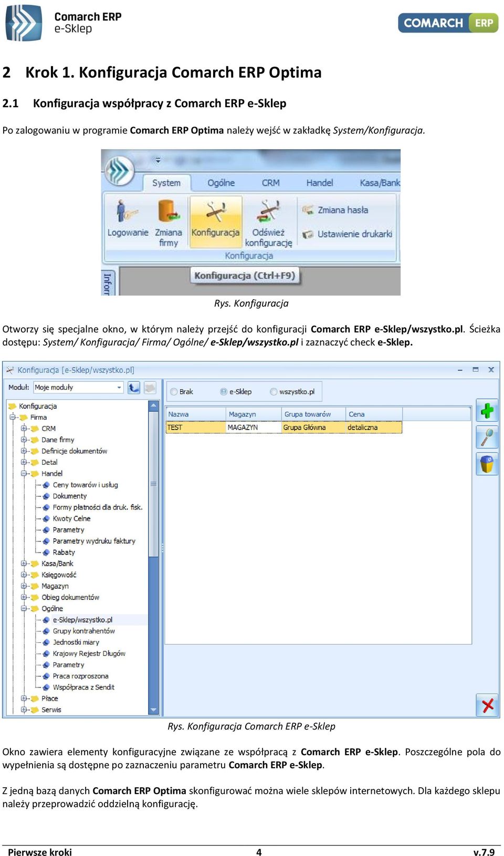Click the Odśwież konfigurację icon

tap(269, 212)
